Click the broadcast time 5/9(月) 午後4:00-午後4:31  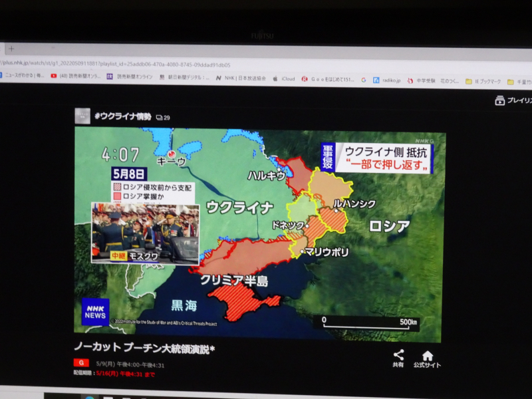[130, 364]
